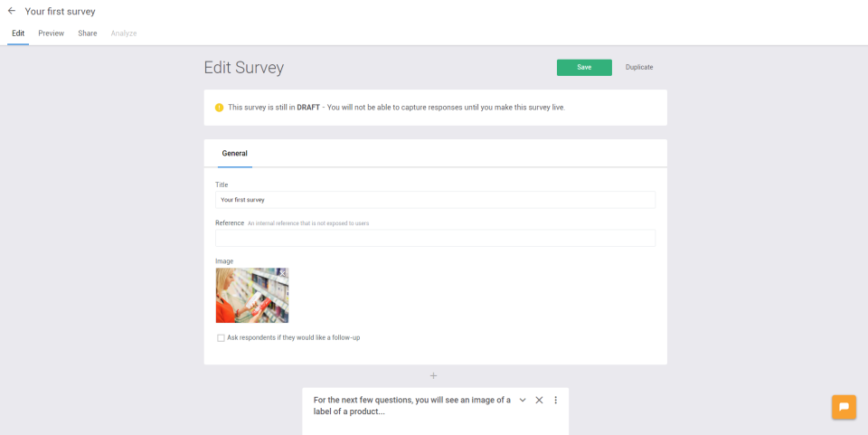Click the back arrow icon
This screenshot has height=435, width=868.
point(12,11)
